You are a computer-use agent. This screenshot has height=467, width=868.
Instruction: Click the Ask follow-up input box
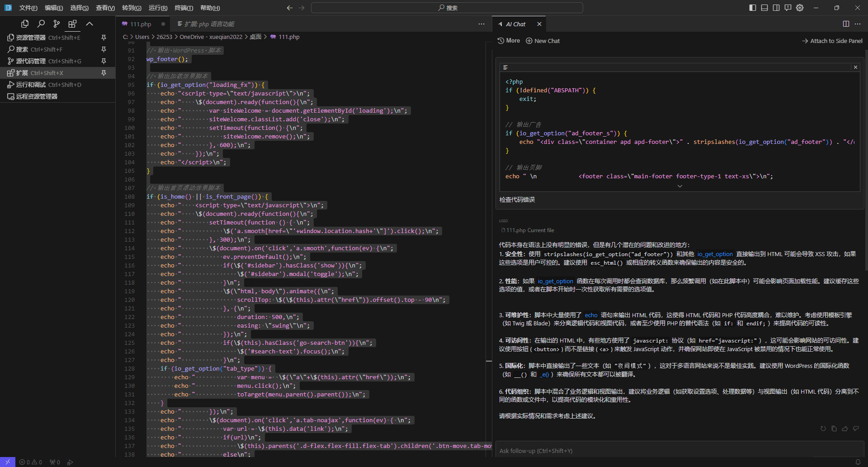(x=679, y=451)
